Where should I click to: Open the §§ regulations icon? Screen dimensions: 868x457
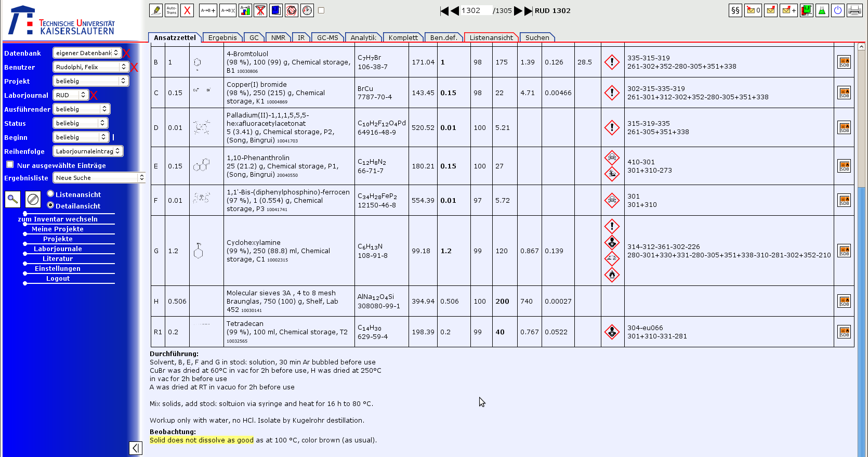[x=735, y=10]
